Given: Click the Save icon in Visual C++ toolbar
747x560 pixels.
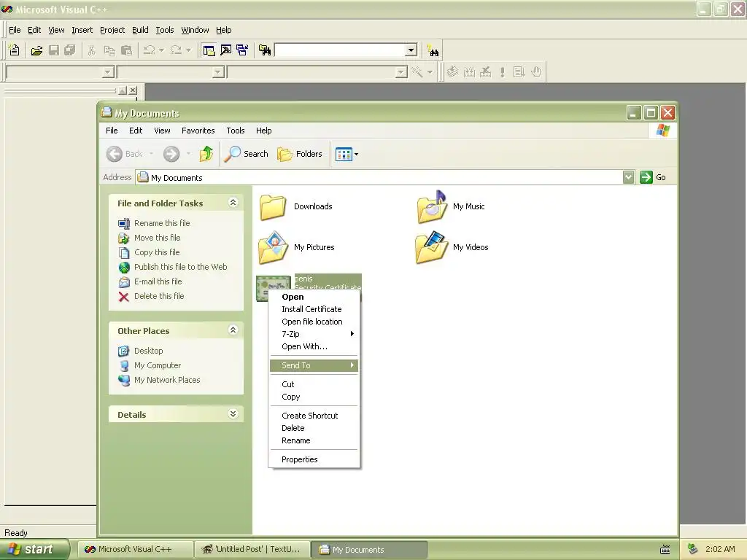Looking at the screenshot, I should pos(54,50).
